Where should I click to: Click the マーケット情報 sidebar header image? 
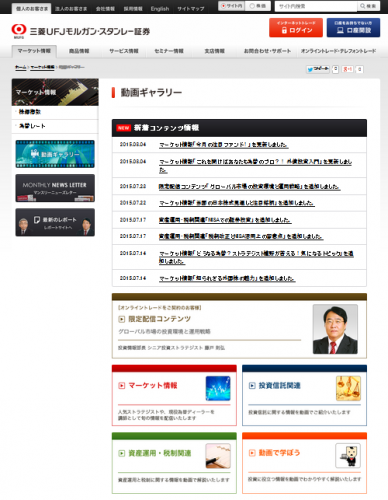[55, 92]
